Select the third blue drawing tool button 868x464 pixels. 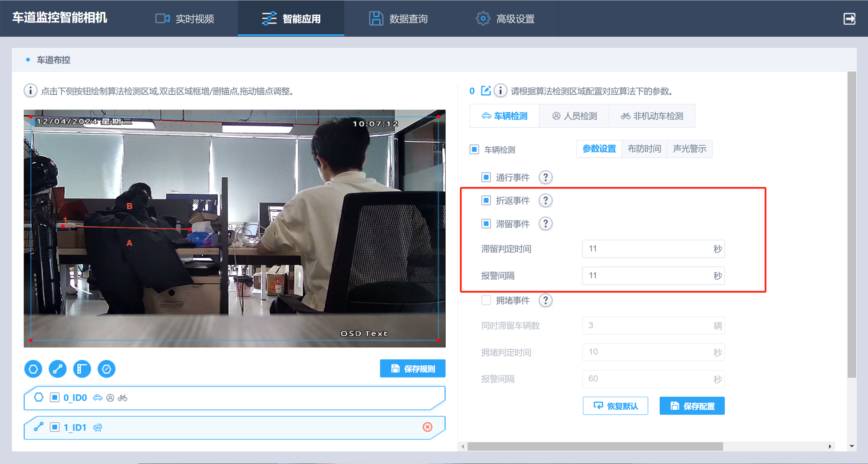point(82,369)
